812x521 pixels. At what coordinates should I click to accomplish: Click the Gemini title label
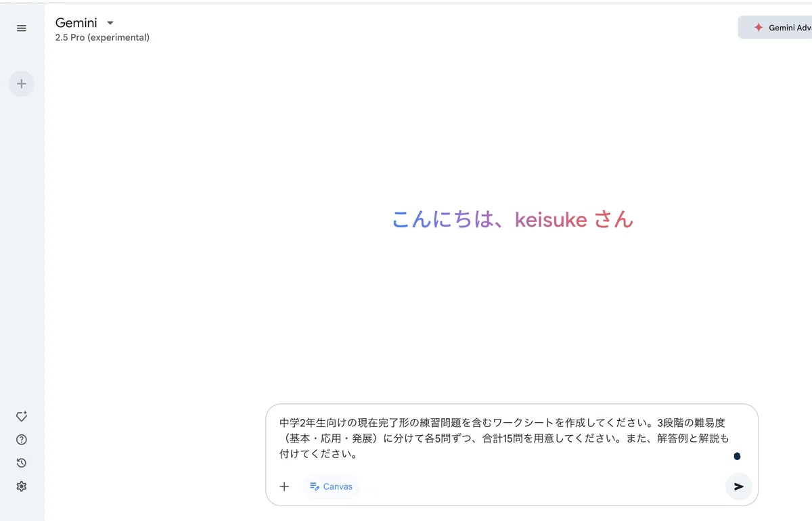pyautogui.click(x=76, y=23)
